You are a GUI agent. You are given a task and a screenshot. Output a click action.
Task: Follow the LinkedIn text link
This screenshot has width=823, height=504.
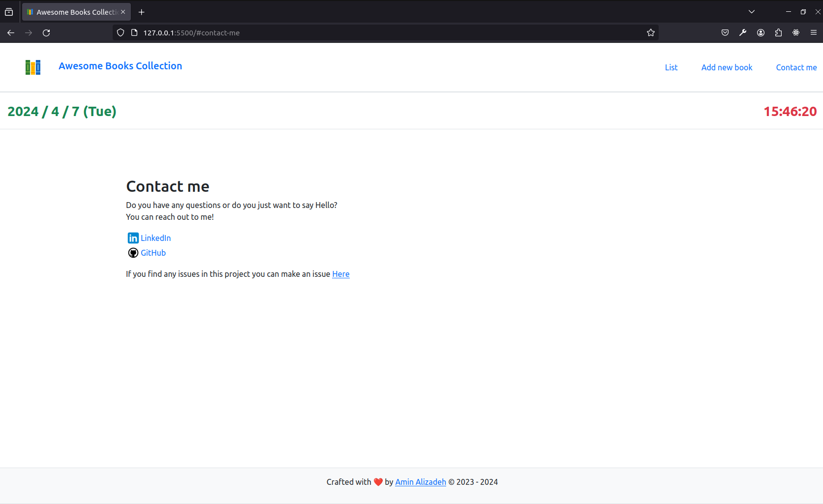point(155,238)
